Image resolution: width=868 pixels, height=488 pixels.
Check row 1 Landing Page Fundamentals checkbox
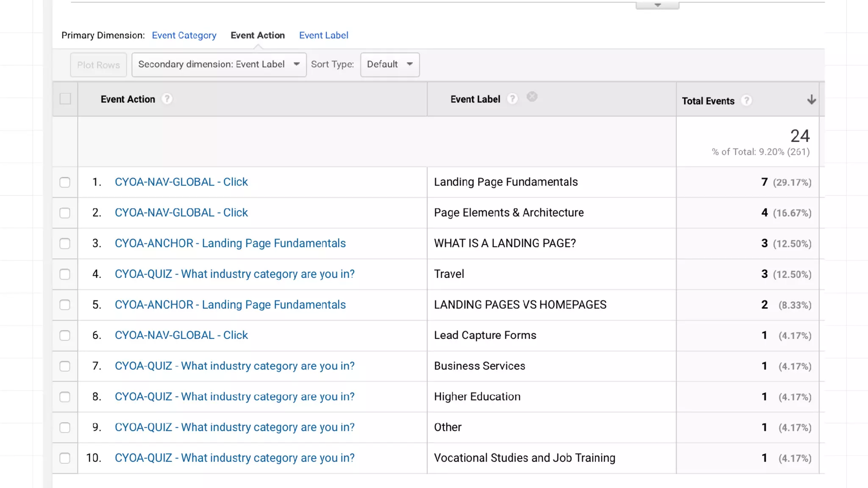65,182
